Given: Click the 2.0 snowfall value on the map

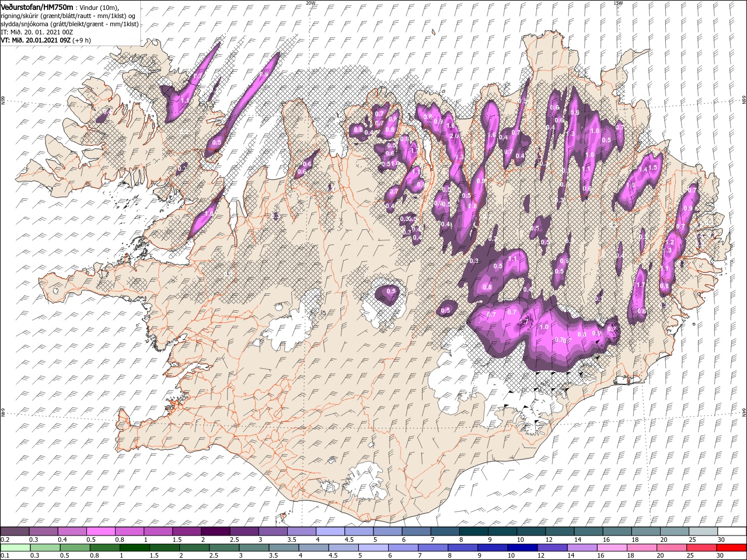Looking at the screenshot, I should pyautogui.click(x=455, y=135).
